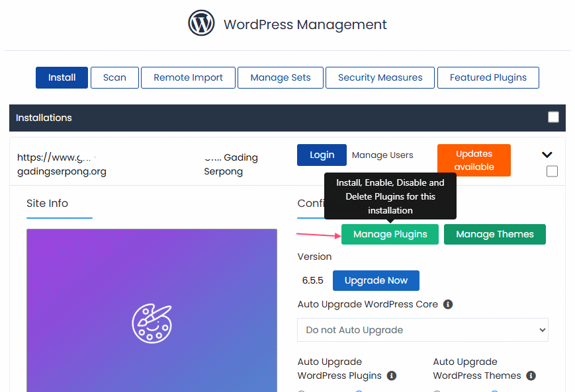575x392 pixels.
Task: Open info icon beside Auto Upgrade WordPress Plugins
Action: coord(392,375)
